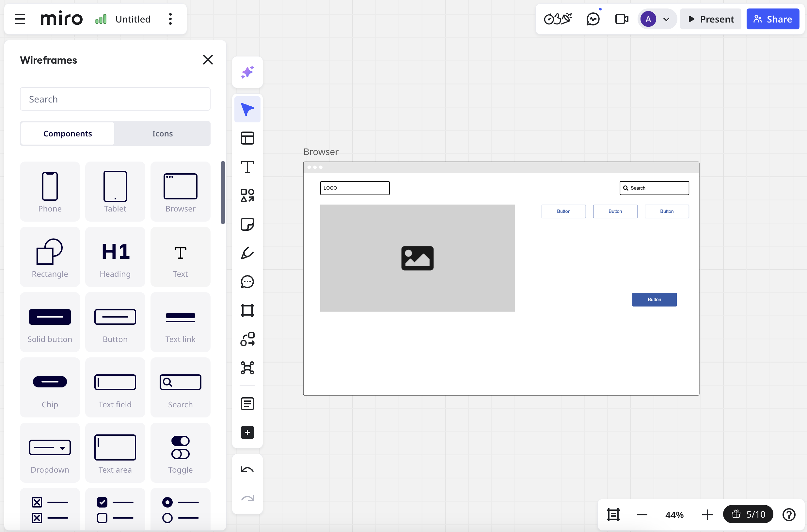This screenshot has height=532, width=807.
Task: Open the hamburger main menu
Action: tap(20, 19)
